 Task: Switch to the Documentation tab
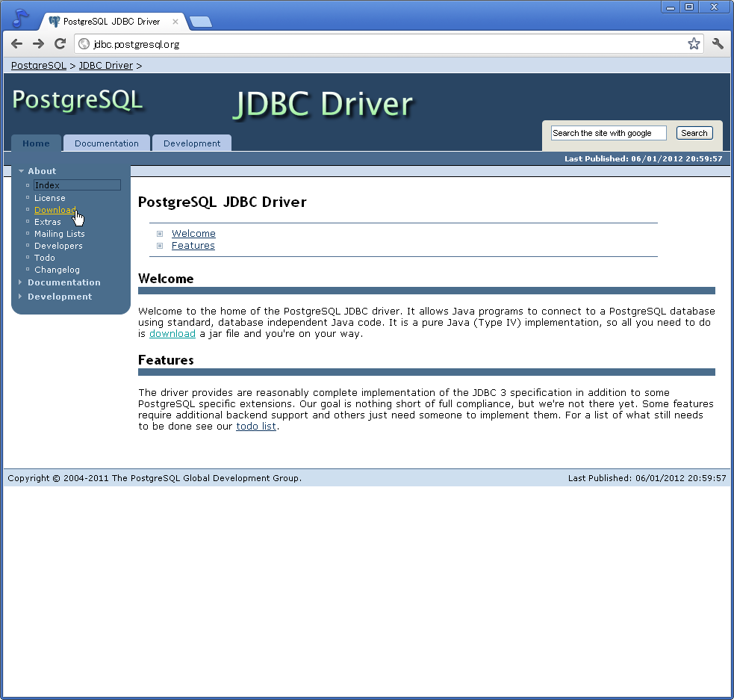click(106, 143)
